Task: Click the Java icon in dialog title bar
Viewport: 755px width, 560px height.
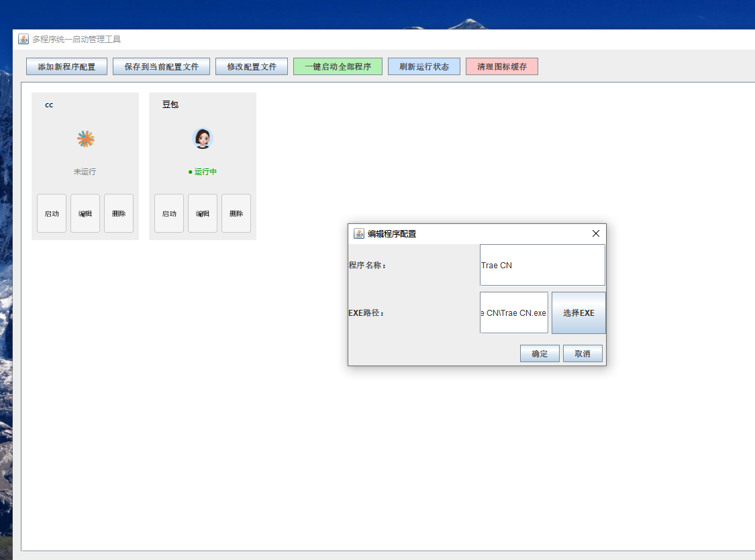Action: (359, 233)
